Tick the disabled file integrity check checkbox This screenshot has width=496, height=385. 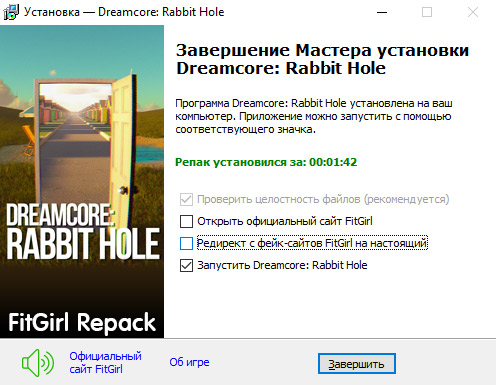186,199
